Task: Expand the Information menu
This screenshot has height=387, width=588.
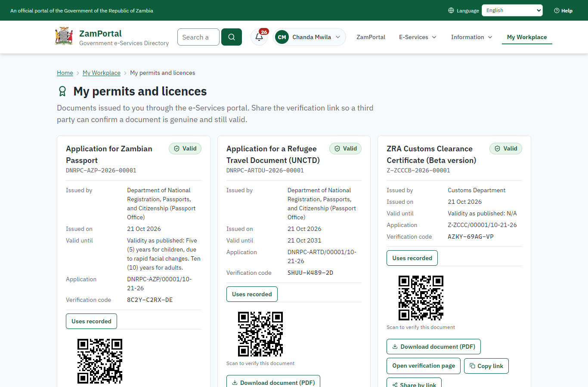Action: coord(471,37)
